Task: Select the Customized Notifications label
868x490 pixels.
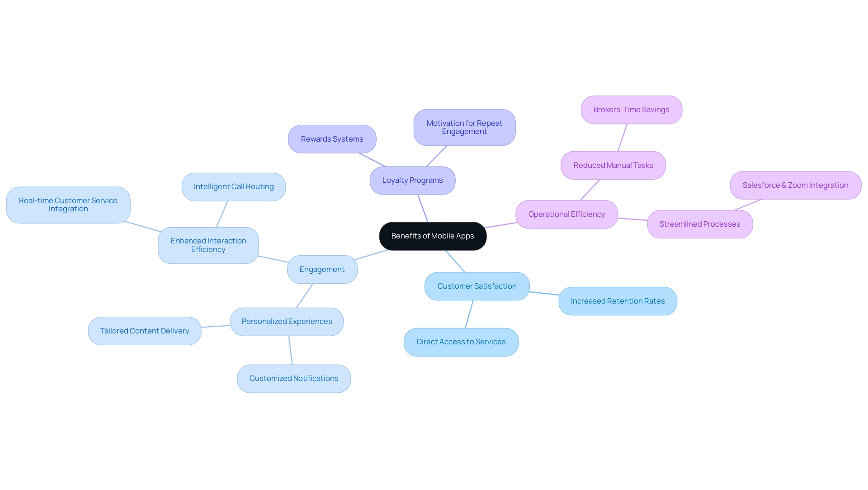Action: (293, 378)
